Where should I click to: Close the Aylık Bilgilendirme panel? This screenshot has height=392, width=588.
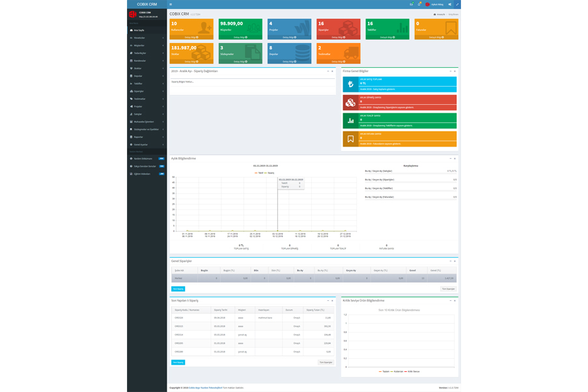point(455,159)
